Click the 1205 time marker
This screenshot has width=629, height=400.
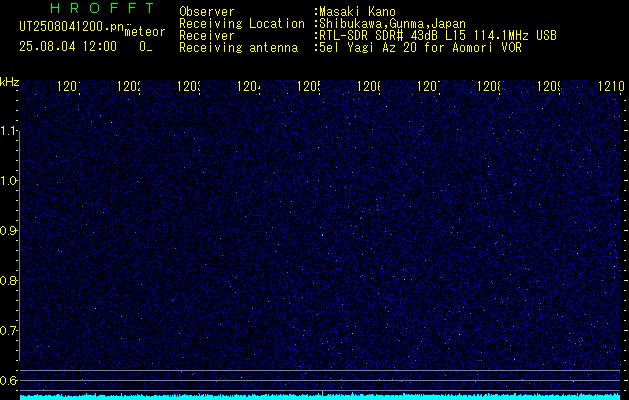pos(308,86)
